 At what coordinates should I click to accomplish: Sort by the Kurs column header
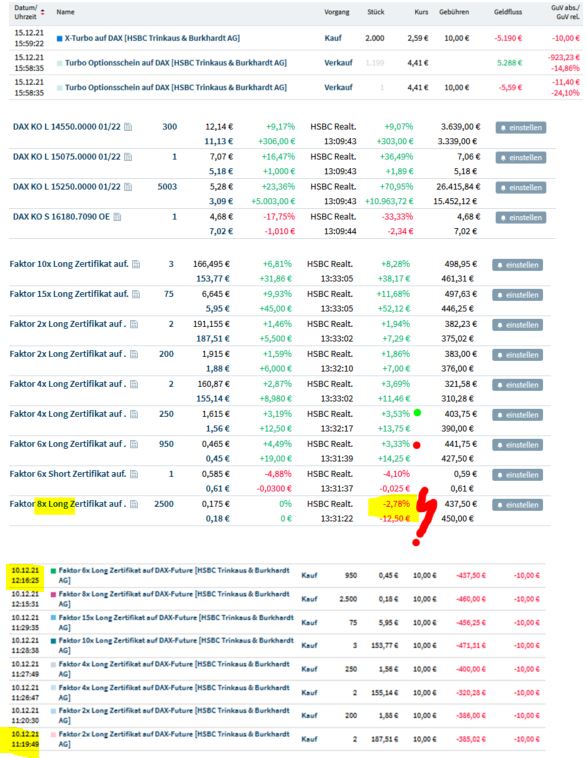(x=421, y=12)
